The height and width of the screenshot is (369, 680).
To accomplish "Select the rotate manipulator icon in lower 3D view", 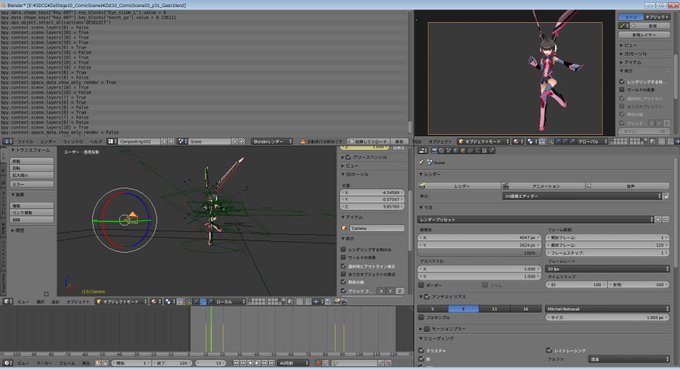I will pyautogui.click(x=203, y=301).
